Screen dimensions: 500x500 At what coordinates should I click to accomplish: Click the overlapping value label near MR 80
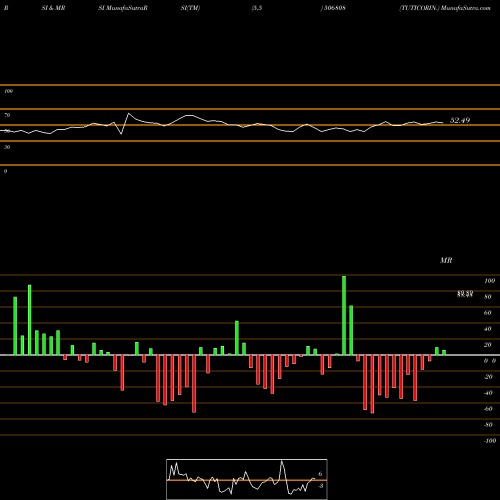click(465, 294)
